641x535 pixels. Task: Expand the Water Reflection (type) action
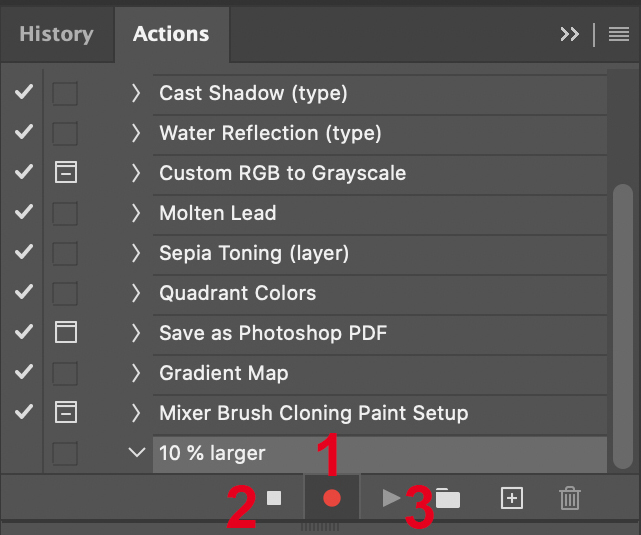(137, 133)
